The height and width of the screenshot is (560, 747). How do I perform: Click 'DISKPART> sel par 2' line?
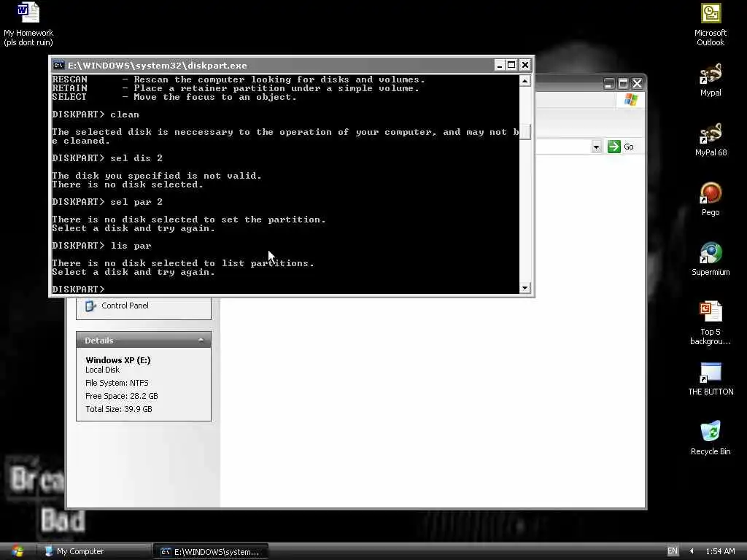(107, 202)
